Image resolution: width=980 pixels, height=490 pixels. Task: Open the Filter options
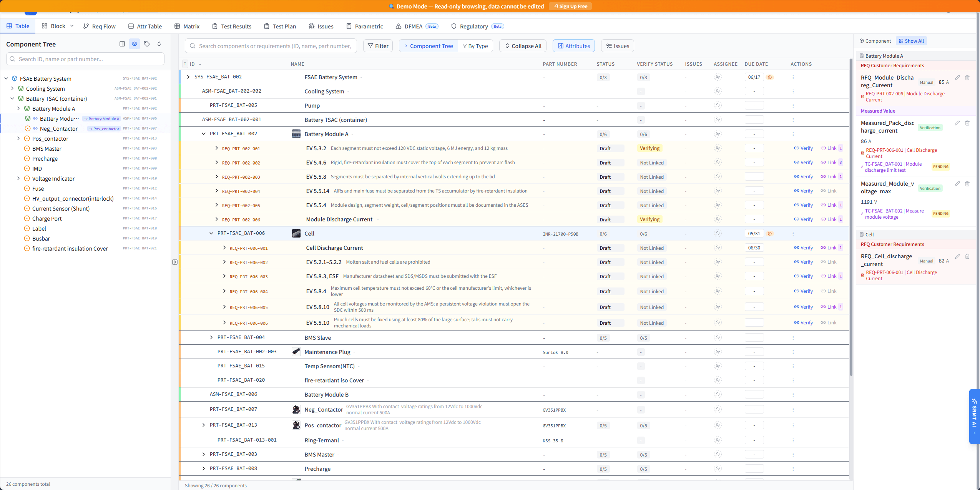click(x=377, y=46)
